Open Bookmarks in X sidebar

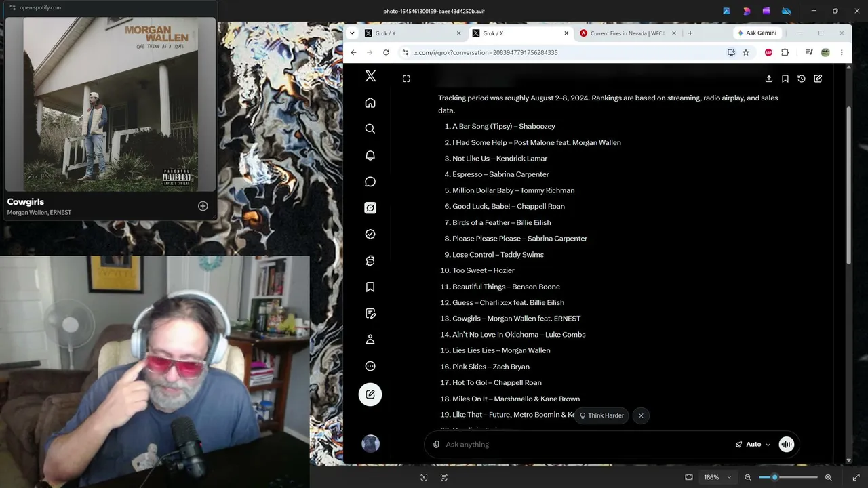point(370,287)
